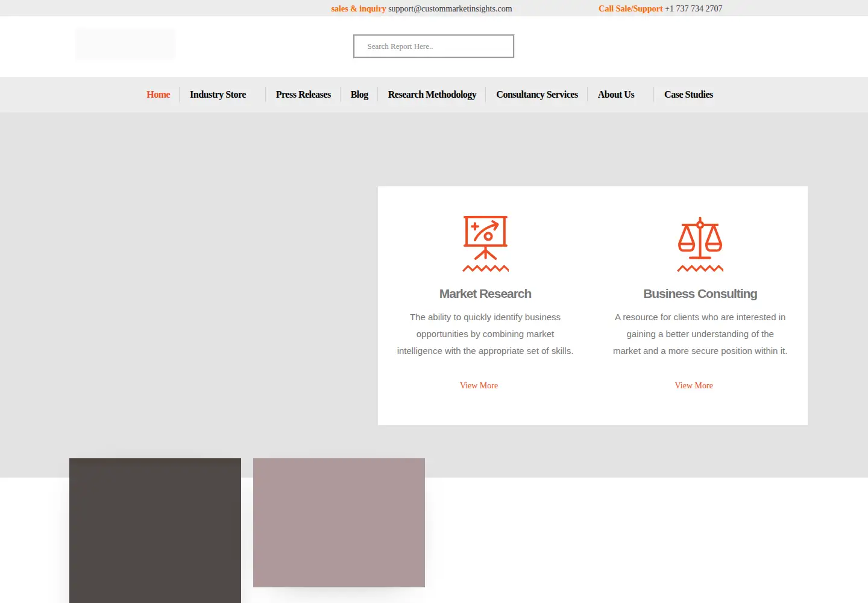868x603 pixels.
Task: Go to Press Releases page
Action: point(303,95)
